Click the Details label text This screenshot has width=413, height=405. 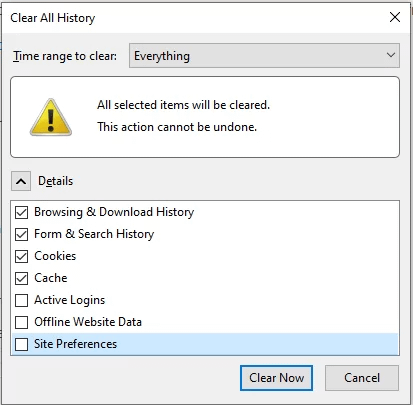point(55,181)
